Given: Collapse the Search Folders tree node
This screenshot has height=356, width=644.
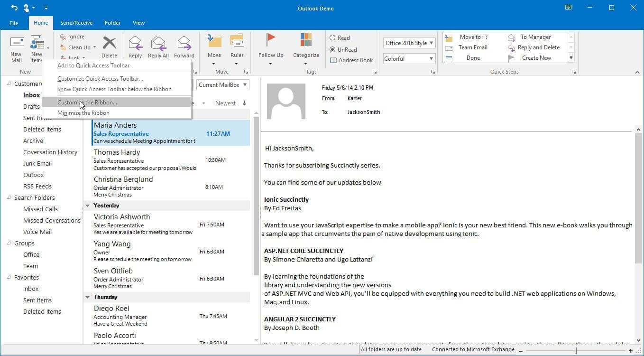Looking at the screenshot, I should coord(9,198).
